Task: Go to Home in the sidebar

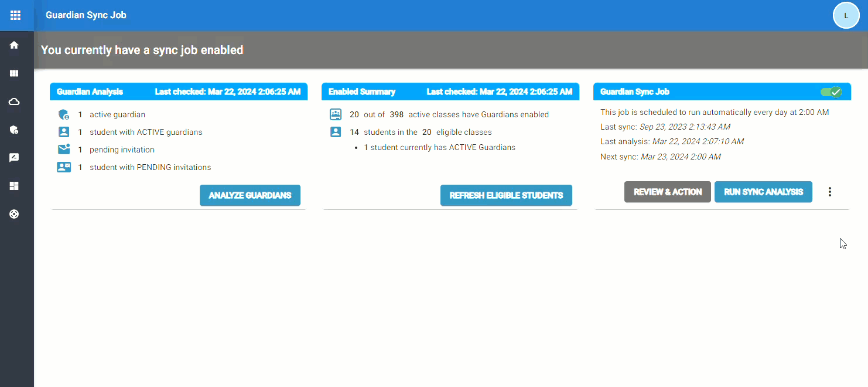Action: 15,45
